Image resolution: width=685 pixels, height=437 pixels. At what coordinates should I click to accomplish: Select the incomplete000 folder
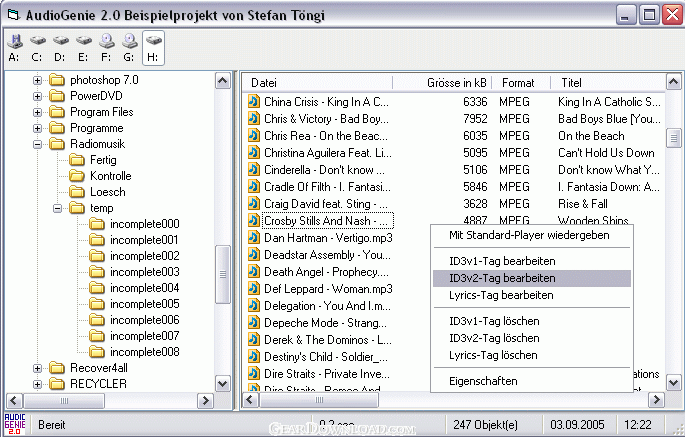(x=145, y=224)
